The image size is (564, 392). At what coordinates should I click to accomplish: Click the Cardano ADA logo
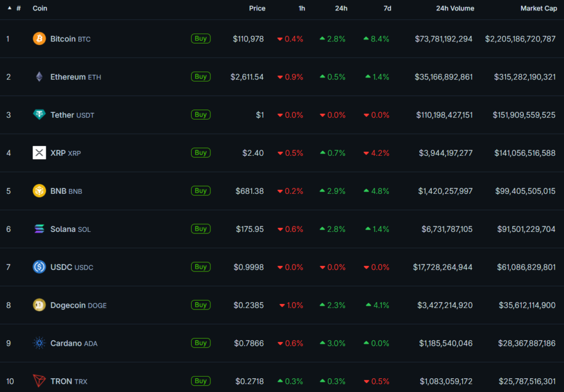pos(39,342)
